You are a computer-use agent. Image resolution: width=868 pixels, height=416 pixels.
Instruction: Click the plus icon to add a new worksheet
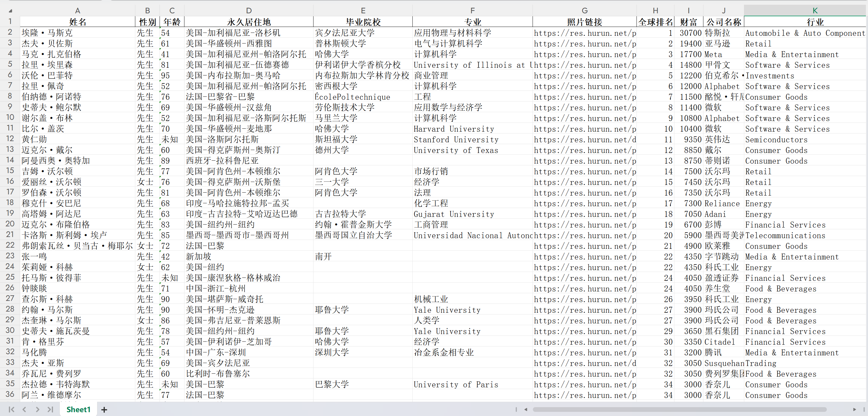[104, 409]
